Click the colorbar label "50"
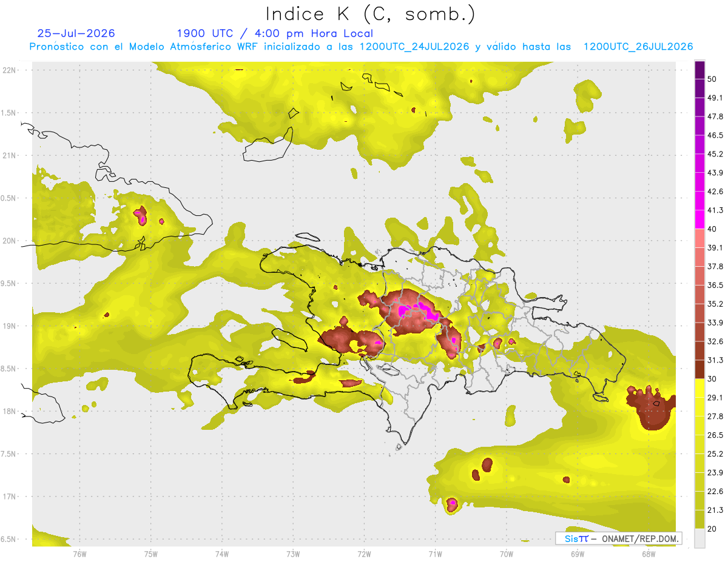 pyautogui.click(x=712, y=79)
